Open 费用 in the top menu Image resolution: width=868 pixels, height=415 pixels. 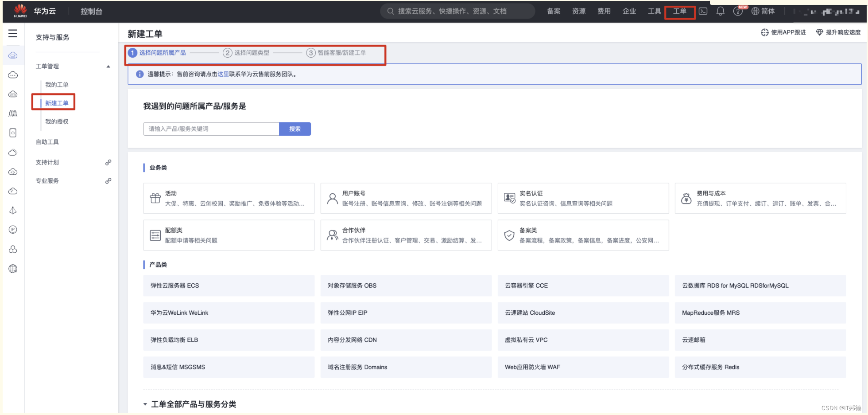[604, 11]
